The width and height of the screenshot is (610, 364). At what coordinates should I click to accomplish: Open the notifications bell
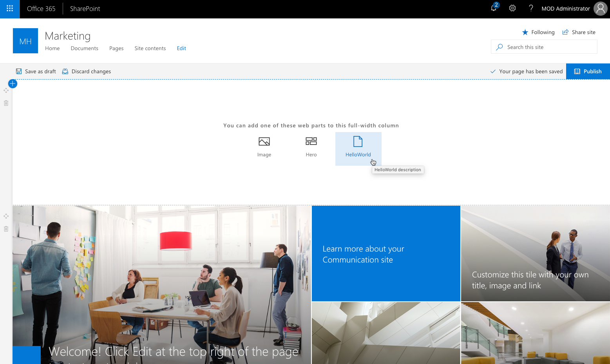[x=494, y=8]
